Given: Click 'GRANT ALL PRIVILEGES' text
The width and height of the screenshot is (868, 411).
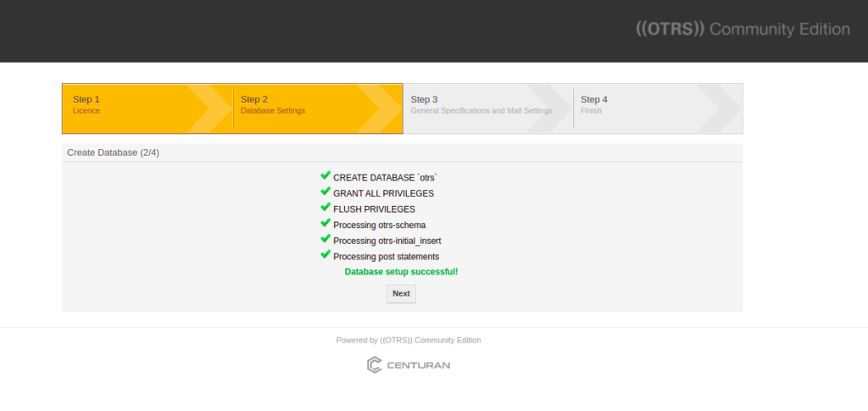Looking at the screenshot, I should tap(384, 193).
